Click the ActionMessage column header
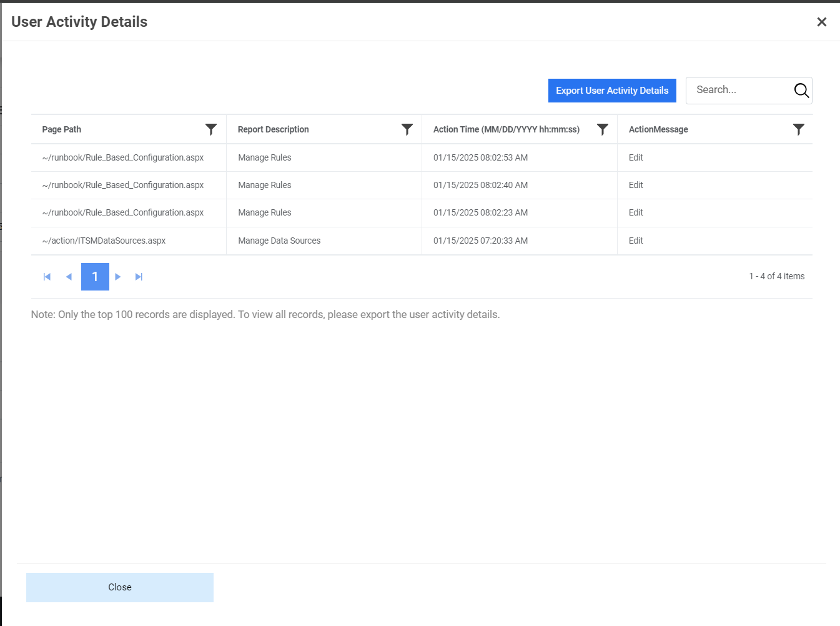 click(658, 129)
